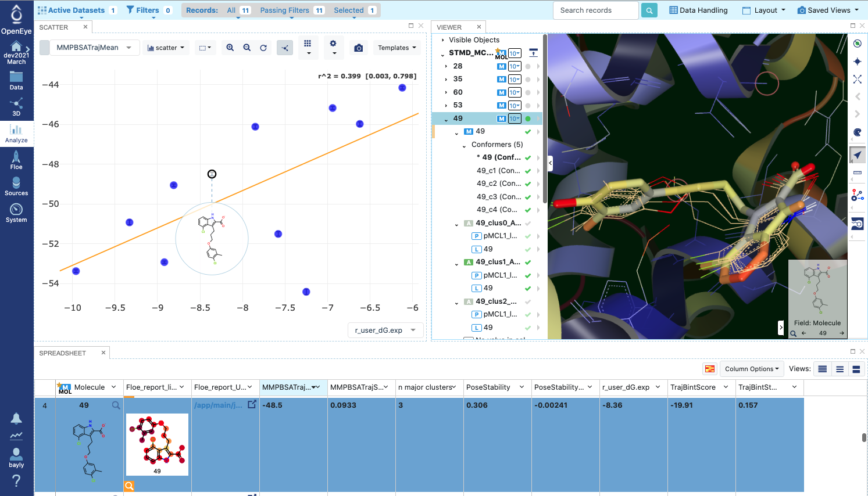Click the top hide/show icon in viewer toolbar
This screenshot has width=868, height=496.
(857, 44)
